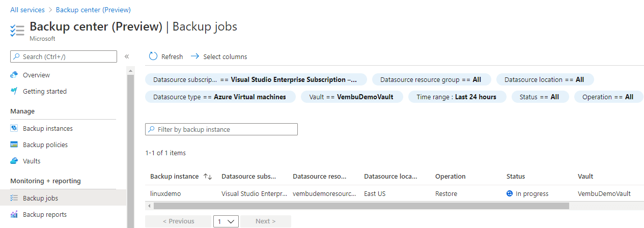Click the Datasource resource group column header
Screen dimensions: 644x228
[319, 177]
